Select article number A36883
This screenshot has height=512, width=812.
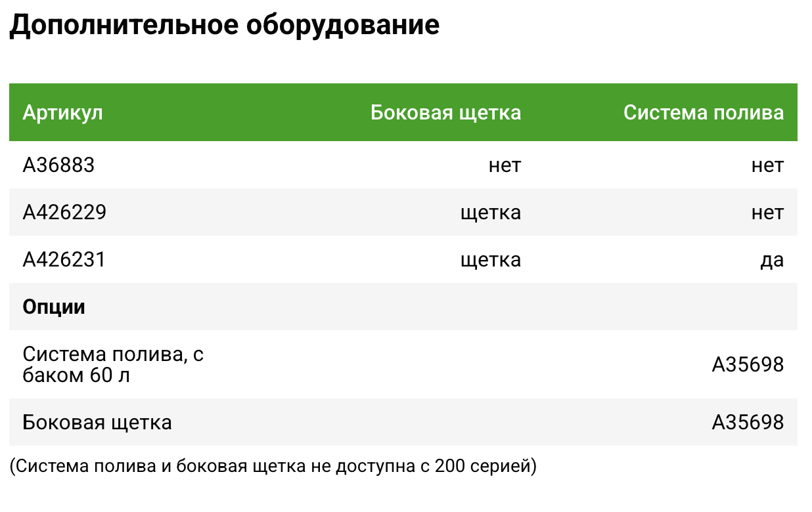[58, 165]
